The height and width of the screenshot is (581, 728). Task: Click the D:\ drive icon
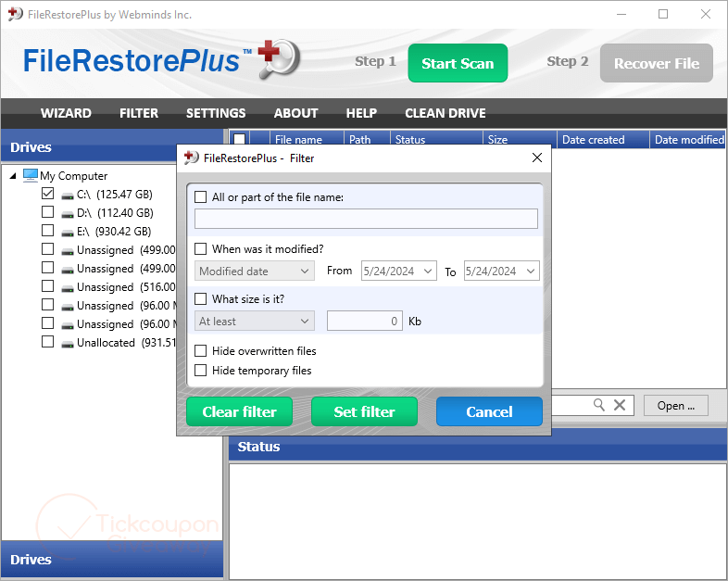tap(68, 214)
